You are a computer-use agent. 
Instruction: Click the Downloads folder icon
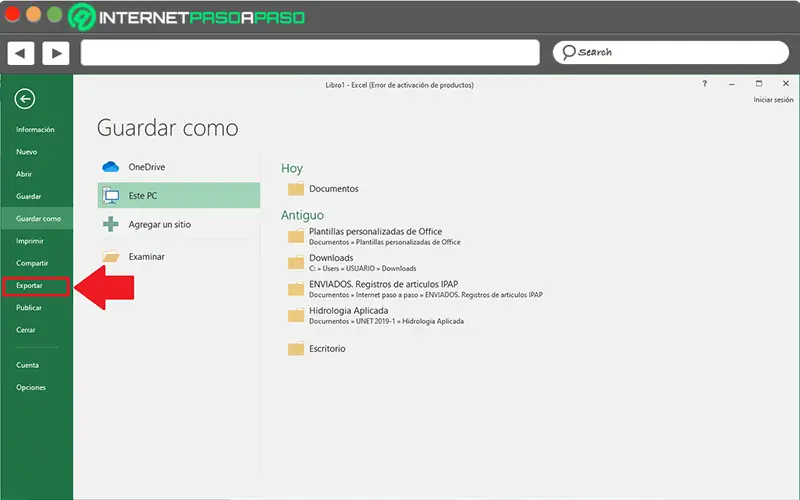pyautogui.click(x=295, y=263)
